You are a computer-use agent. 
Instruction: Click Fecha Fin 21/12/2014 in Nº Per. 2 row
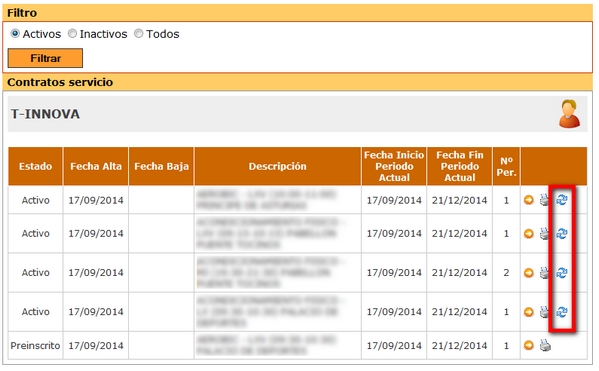pyautogui.click(x=460, y=272)
